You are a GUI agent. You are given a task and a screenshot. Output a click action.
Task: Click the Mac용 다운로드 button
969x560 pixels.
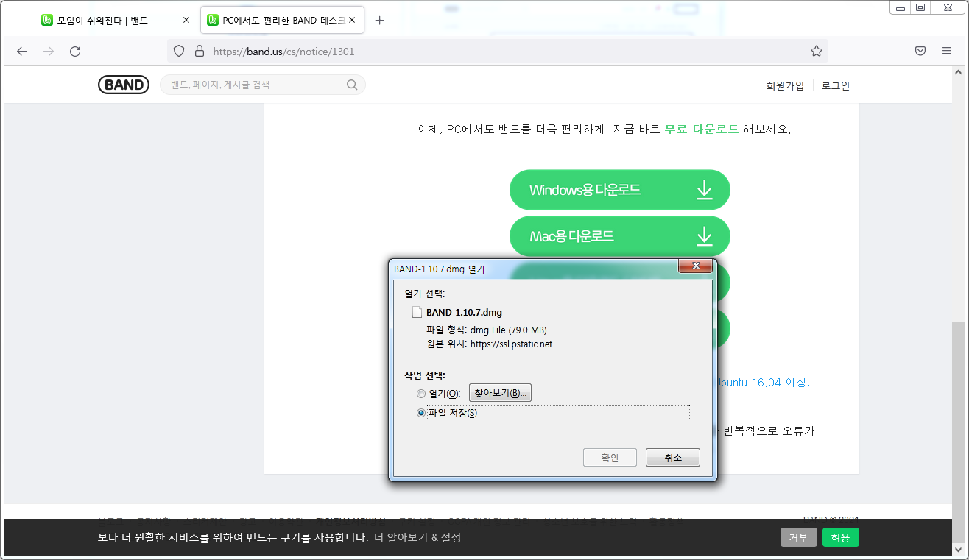[620, 236]
